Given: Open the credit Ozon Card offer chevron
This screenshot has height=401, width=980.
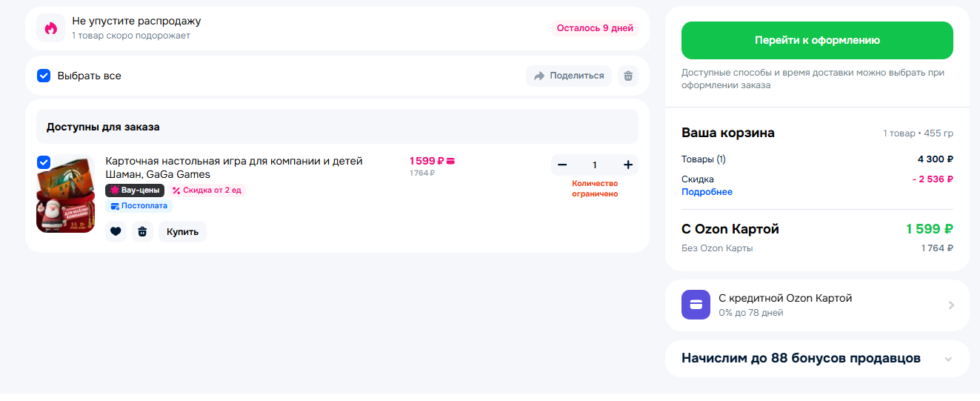Looking at the screenshot, I should 951,305.
